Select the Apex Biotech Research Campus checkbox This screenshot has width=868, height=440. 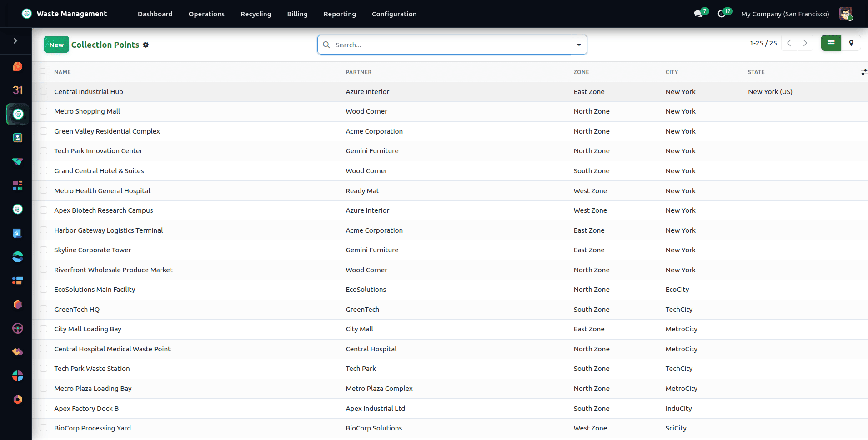pos(44,210)
